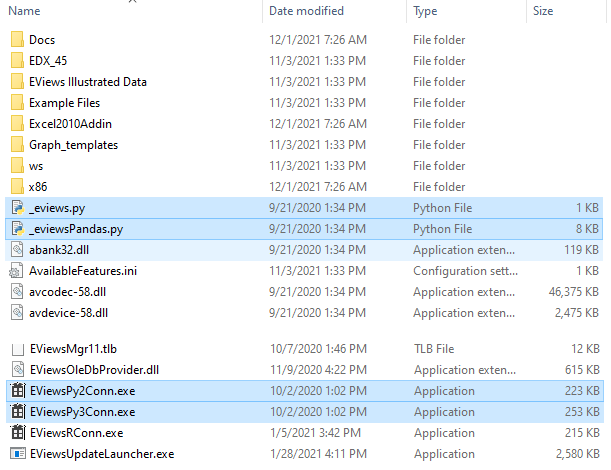Select the EDX_45 folder icon

click(x=17, y=61)
